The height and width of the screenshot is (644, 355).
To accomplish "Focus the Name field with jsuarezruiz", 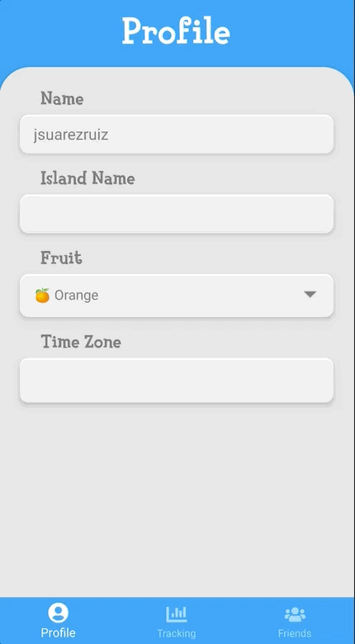I will [x=177, y=135].
